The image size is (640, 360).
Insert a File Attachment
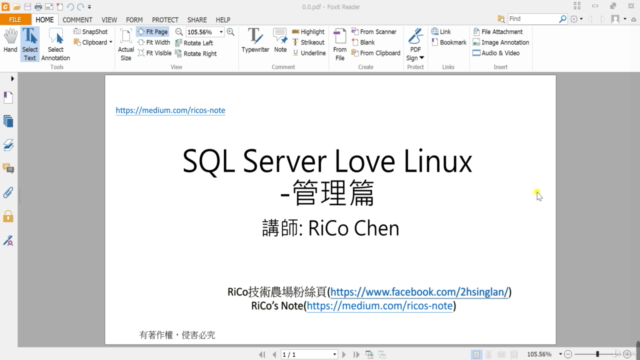point(498,31)
